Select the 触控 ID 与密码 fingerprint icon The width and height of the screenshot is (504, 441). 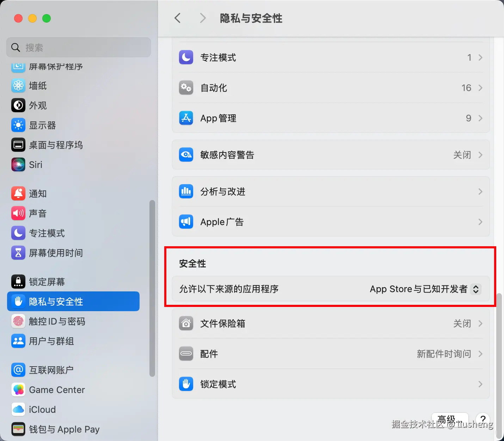click(x=18, y=321)
